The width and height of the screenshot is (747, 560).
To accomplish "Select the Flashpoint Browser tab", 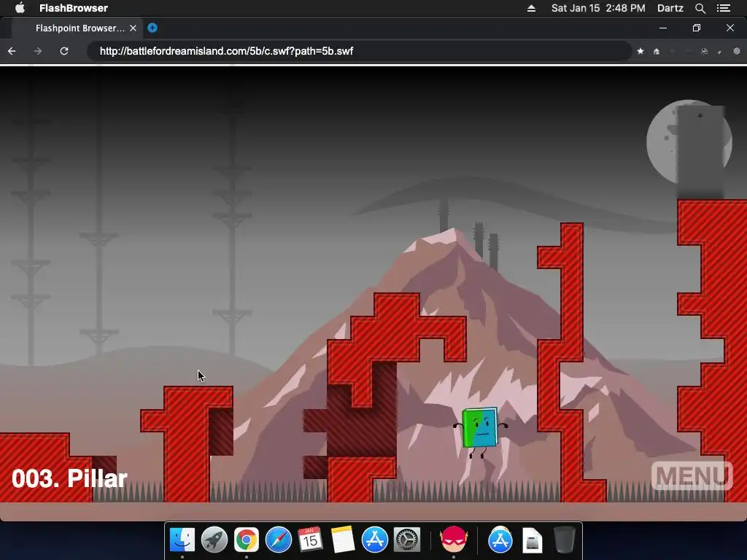I will 76,28.
